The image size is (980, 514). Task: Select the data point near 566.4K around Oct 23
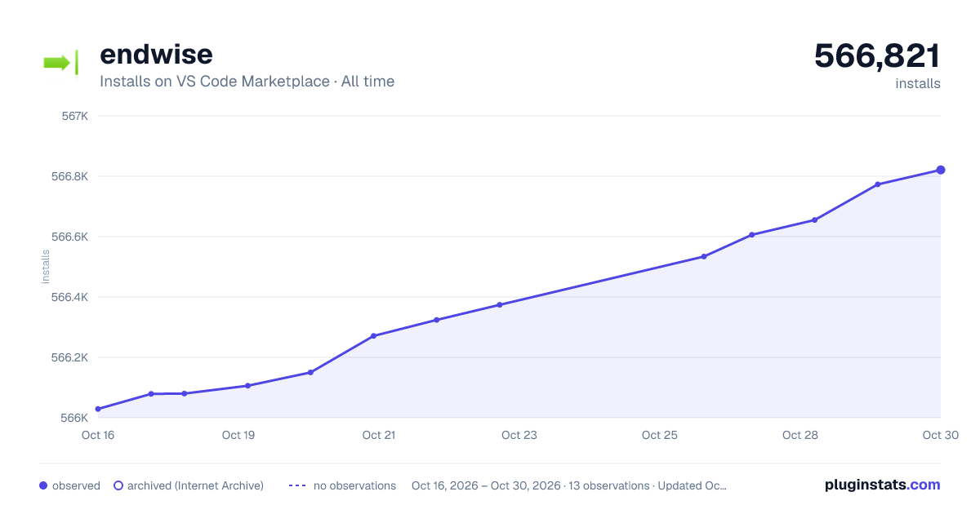[x=499, y=304]
